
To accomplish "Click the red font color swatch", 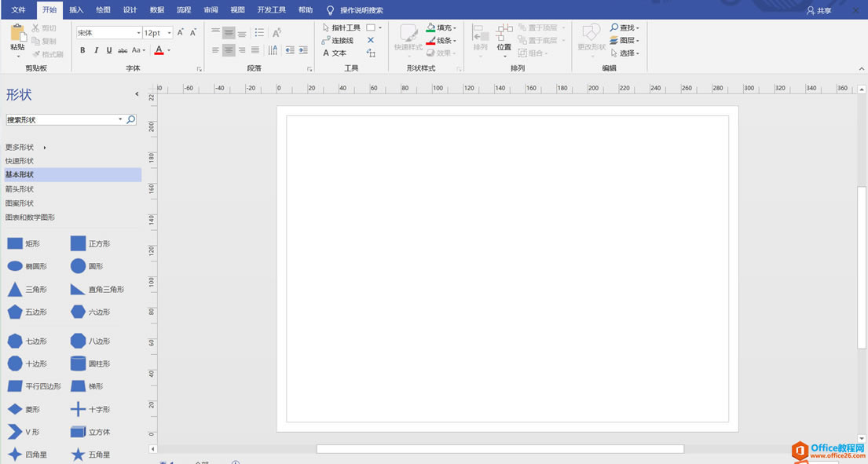I will 159,50.
